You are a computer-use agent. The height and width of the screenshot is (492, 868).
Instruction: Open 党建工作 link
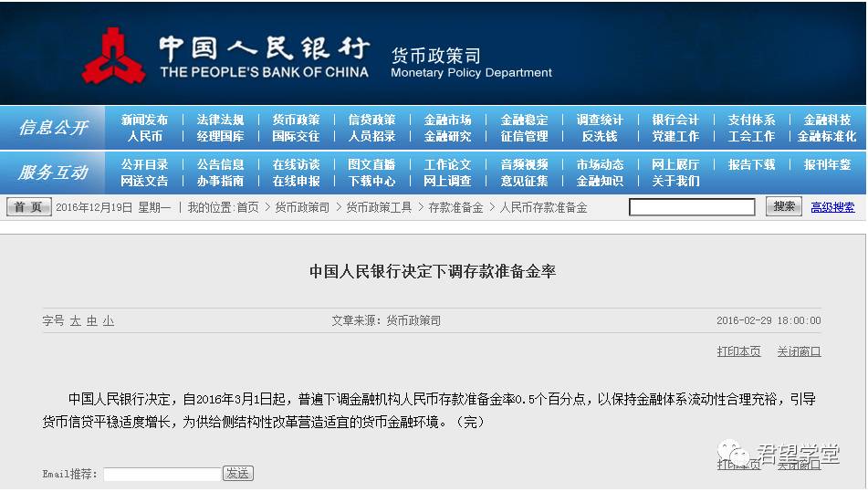(x=675, y=136)
